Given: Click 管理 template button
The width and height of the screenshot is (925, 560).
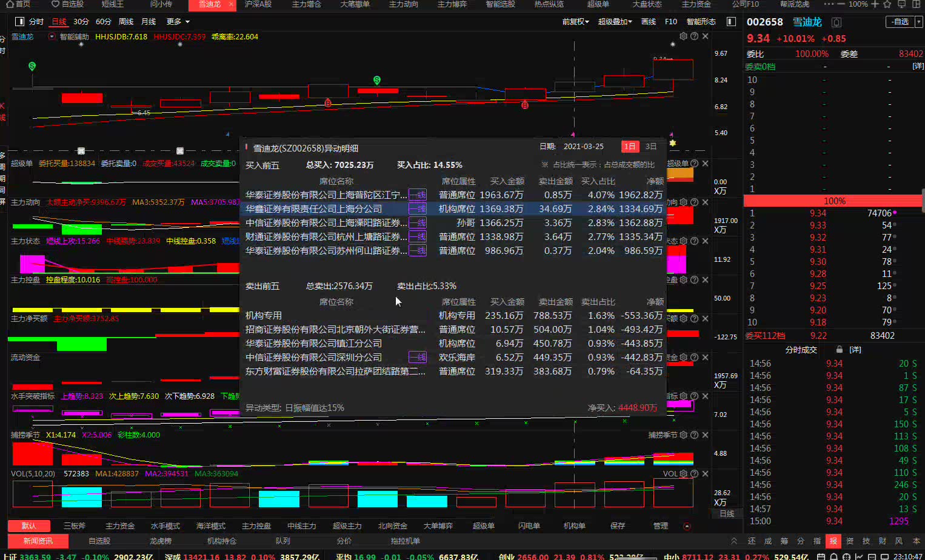Looking at the screenshot, I should [661, 526].
